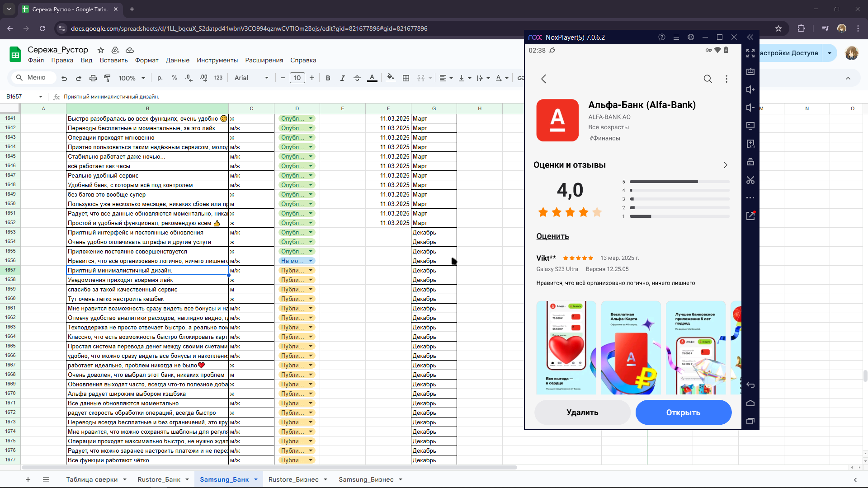Click the NoxPlayer scissors screenshot icon
This screenshot has height=488, width=868.
[750, 180]
